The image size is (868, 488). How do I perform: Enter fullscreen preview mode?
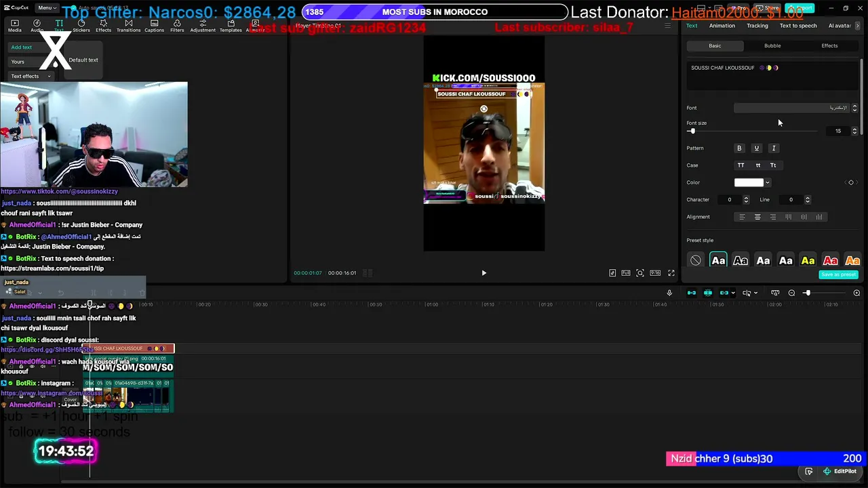pyautogui.click(x=671, y=273)
